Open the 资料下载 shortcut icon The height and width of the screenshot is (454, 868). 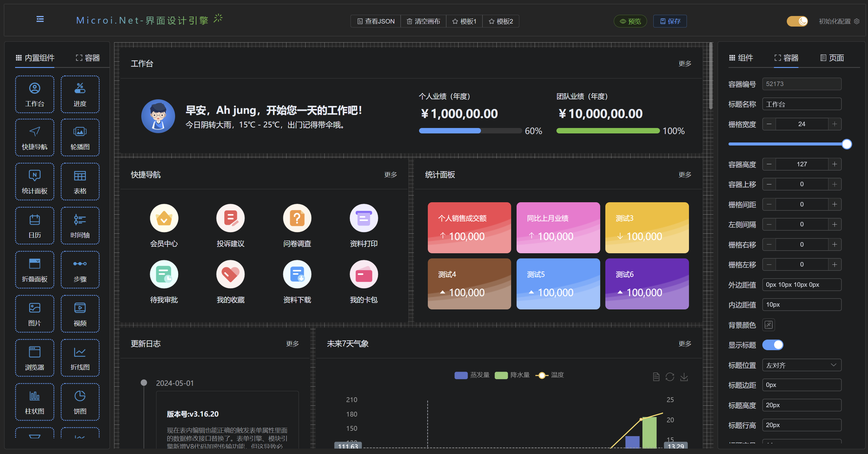pyautogui.click(x=297, y=274)
